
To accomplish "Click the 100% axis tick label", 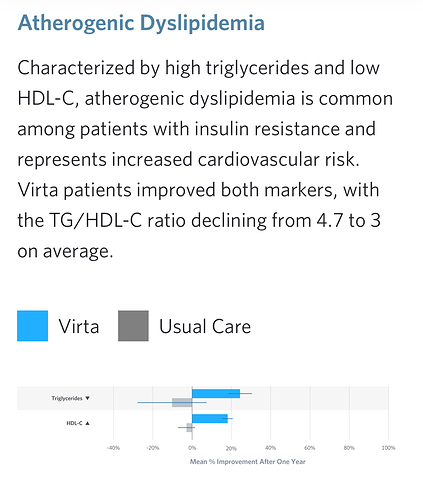I will [x=388, y=448].
